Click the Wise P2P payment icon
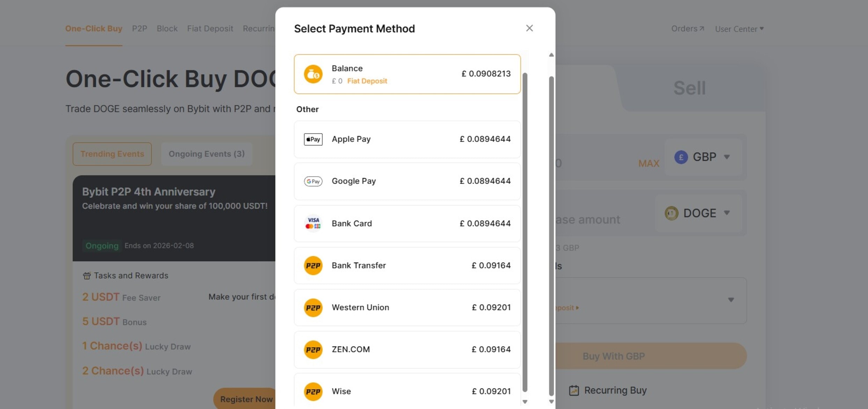The width and height of the screenshot is (868, 409). point(313,391)
